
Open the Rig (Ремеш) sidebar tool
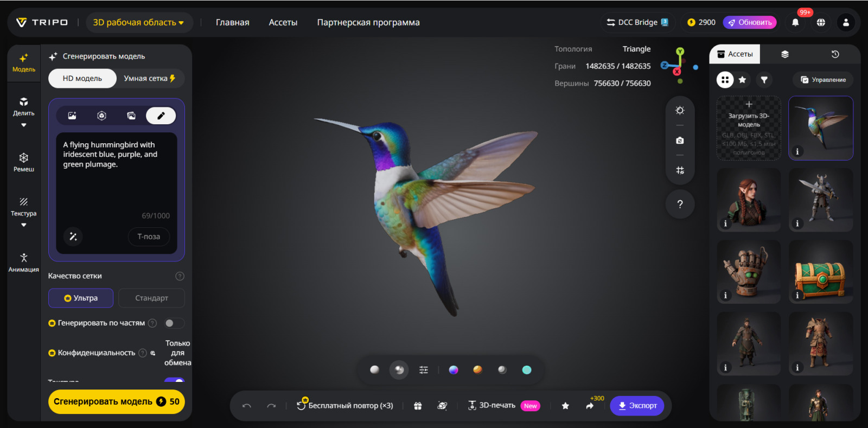(24, 162)
